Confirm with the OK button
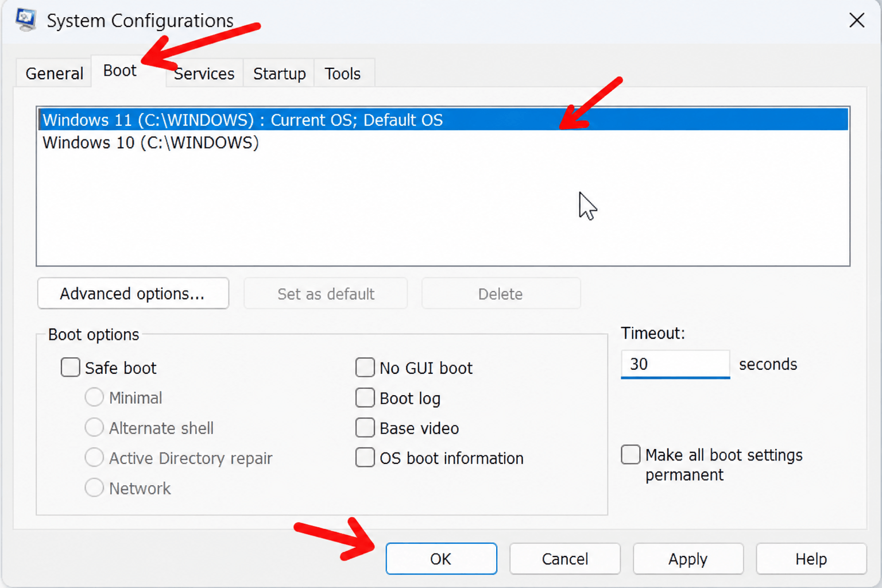 tap(441, 559)
